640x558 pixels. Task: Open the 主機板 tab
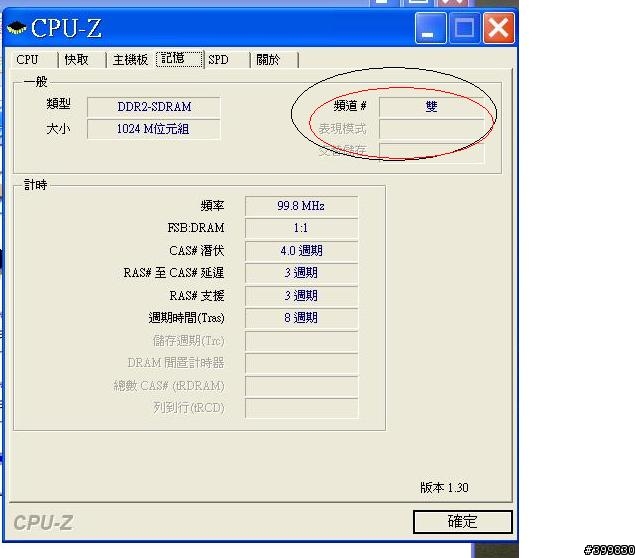pos(130,60)
